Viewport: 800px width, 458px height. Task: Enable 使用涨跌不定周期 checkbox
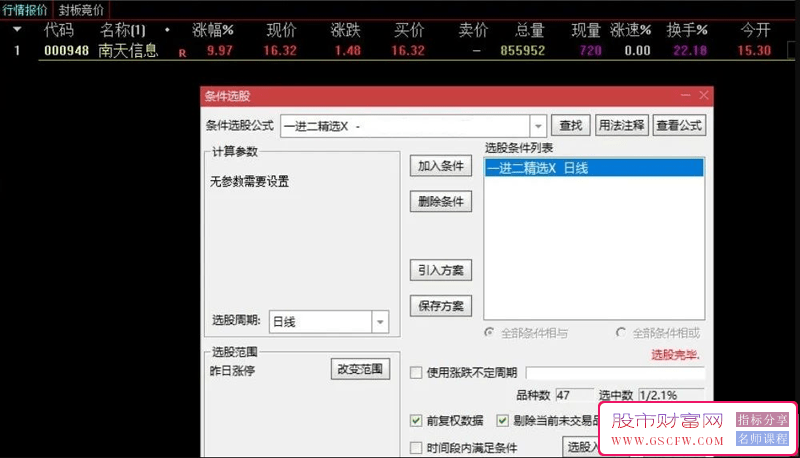(416, 372)
